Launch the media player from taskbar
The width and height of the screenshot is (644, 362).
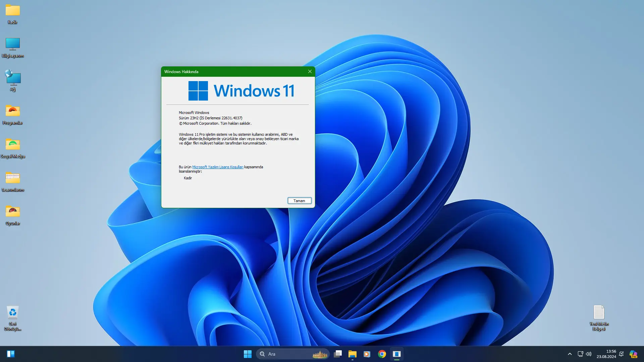(x=367, y=354)
